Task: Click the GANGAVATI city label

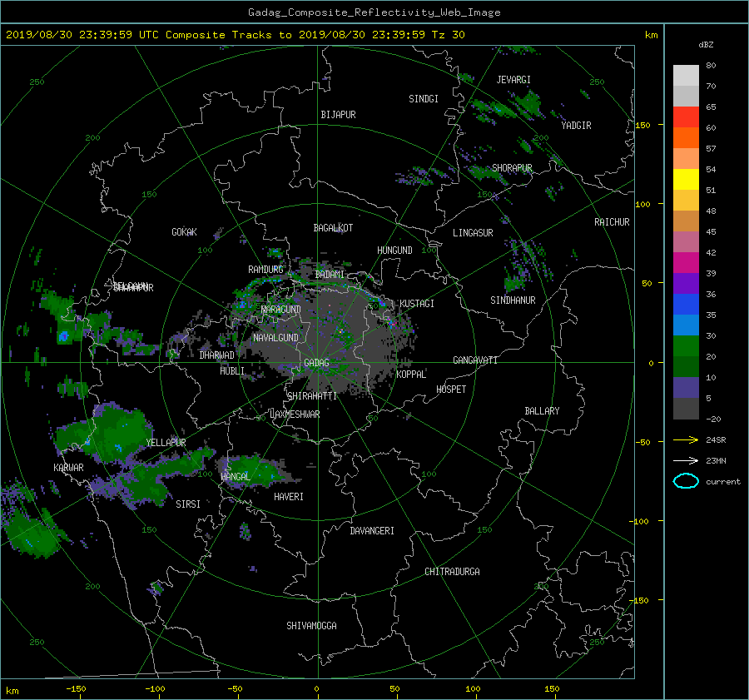Action: [x=475, y=360]
